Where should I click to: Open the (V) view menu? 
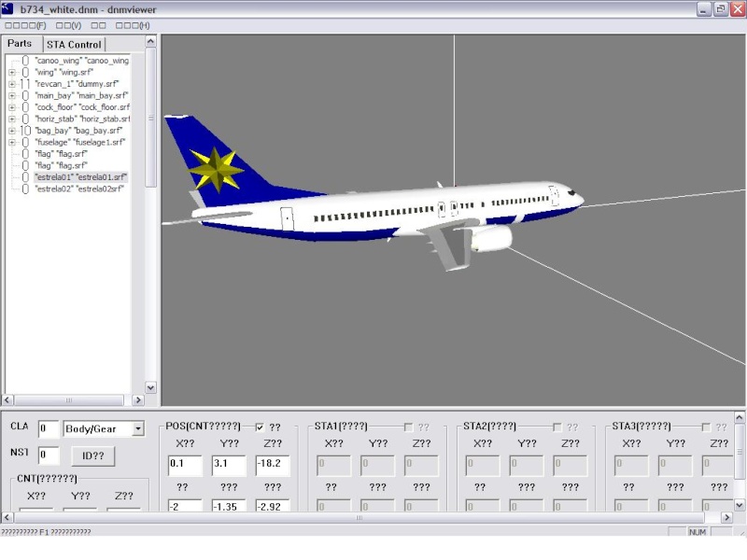[68, 26]
